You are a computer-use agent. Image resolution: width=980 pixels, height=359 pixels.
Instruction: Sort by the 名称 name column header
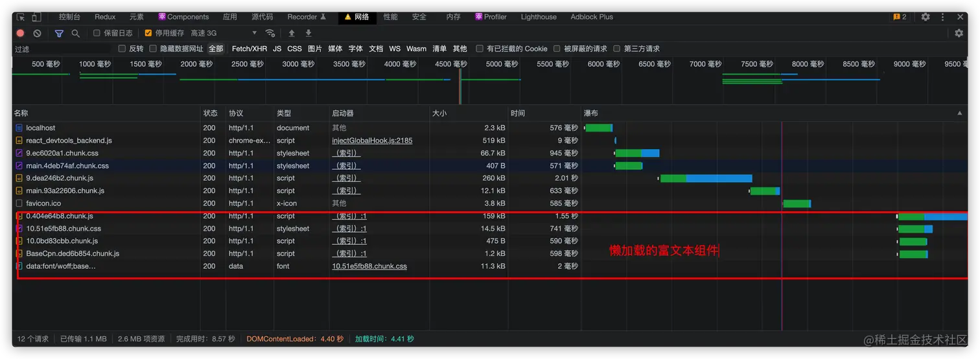106,113
